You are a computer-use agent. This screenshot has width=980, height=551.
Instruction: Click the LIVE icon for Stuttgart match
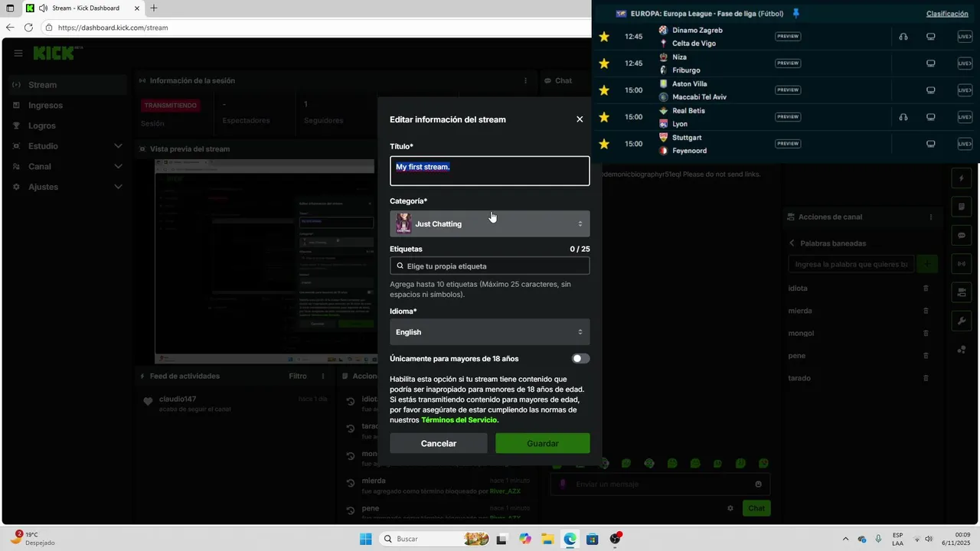point(965,144)
